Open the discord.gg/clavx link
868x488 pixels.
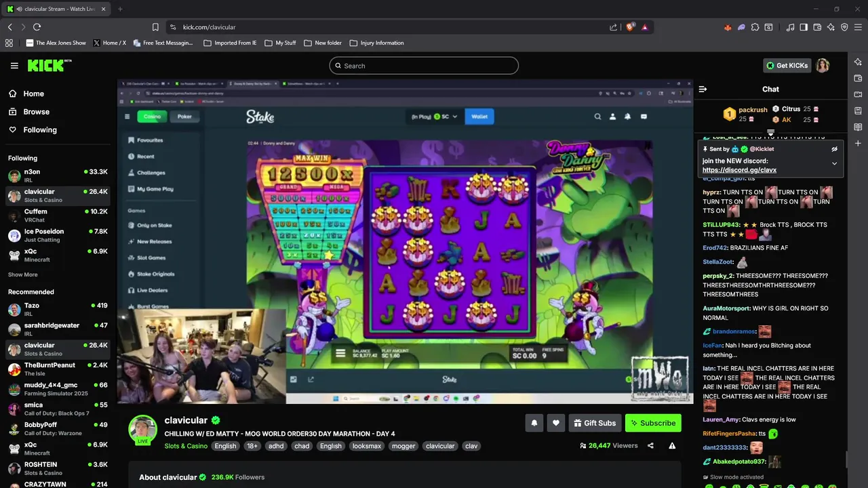click(739, 170)
